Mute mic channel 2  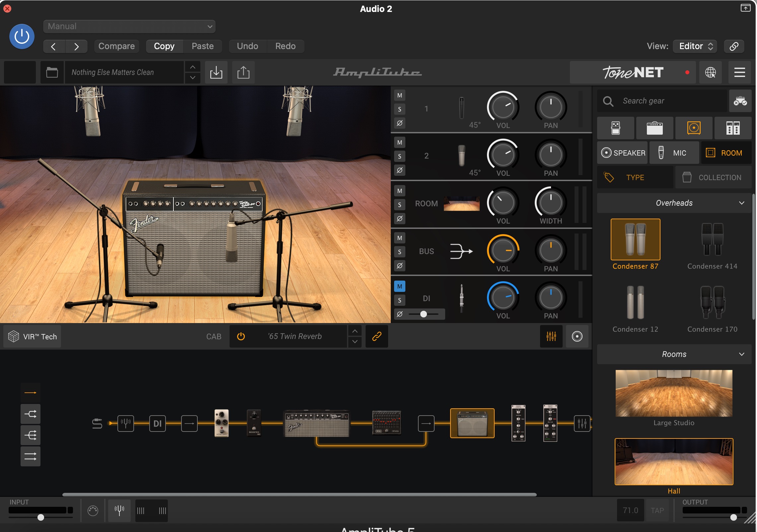click(x=400, y=143)
